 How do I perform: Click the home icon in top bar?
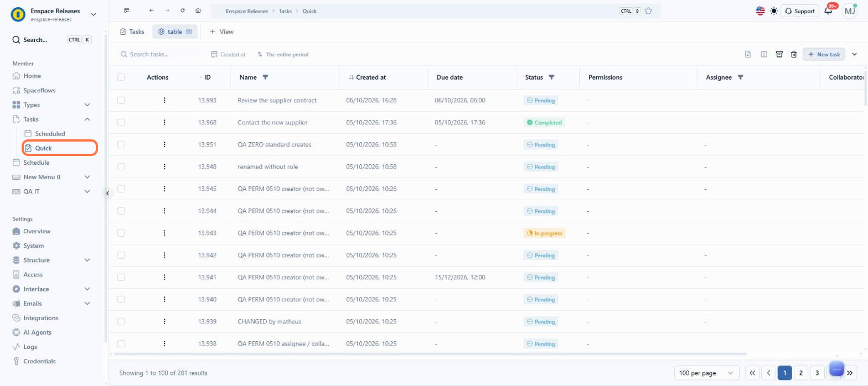[x=198, y=11]
